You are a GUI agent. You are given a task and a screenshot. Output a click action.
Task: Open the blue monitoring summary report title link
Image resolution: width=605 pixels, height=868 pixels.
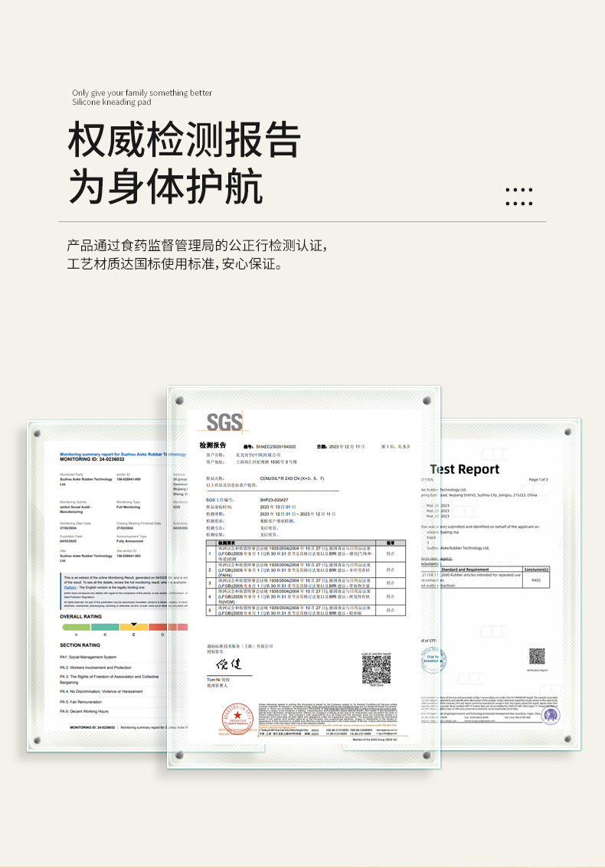(123, 454)
